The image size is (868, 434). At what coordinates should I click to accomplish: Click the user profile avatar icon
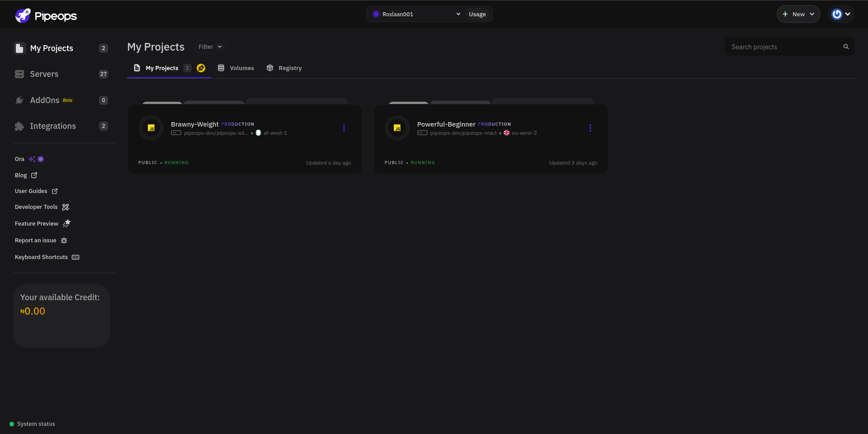[837, 14]
